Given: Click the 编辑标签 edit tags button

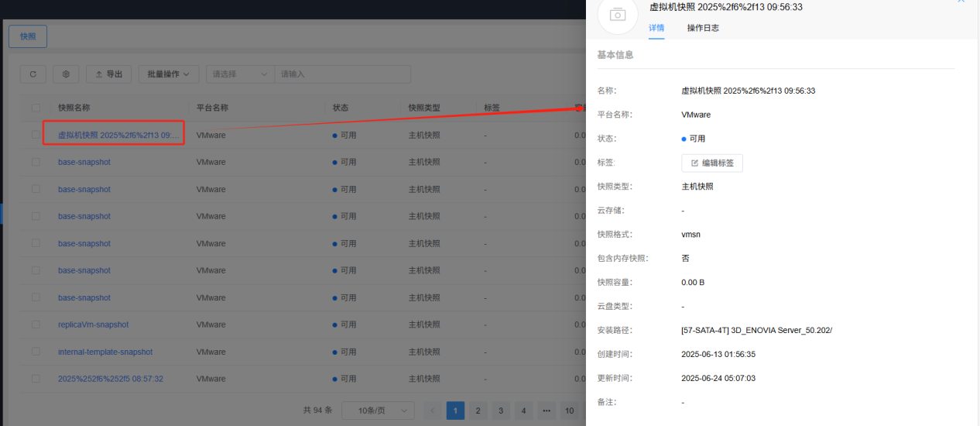Looking at the screenshot, I should click(712, 163).
